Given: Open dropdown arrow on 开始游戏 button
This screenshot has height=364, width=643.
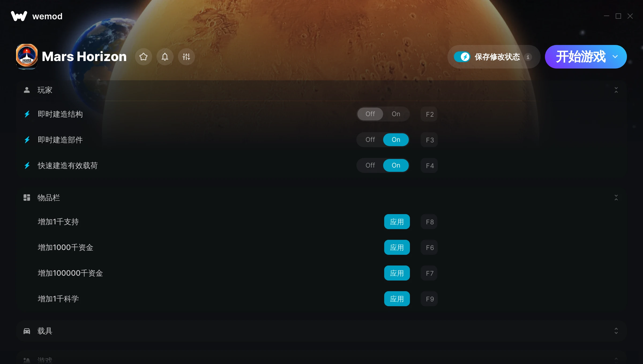Looking at the screenshot, I should point(615,57).
